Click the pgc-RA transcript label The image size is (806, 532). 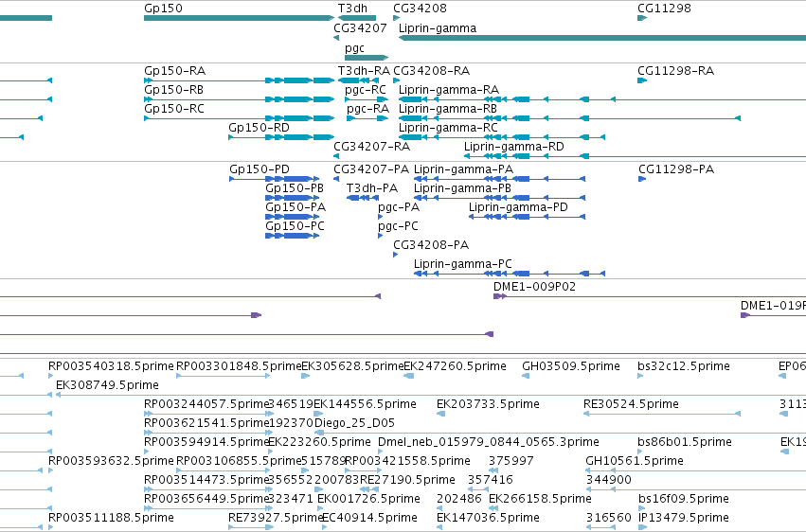click(x=368, y=109)
